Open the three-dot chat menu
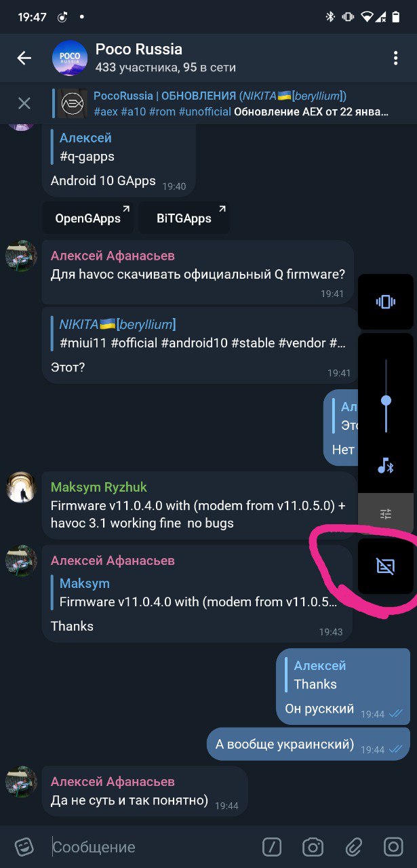Image resolution: width=417 pixels, height=868 pixels. coord(395,58)
